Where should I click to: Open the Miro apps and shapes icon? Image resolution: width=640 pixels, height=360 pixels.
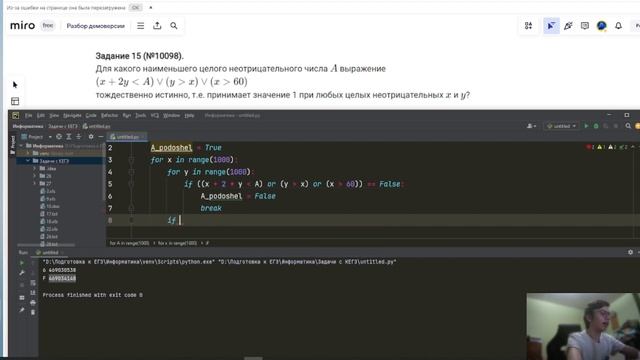(528, 26)
